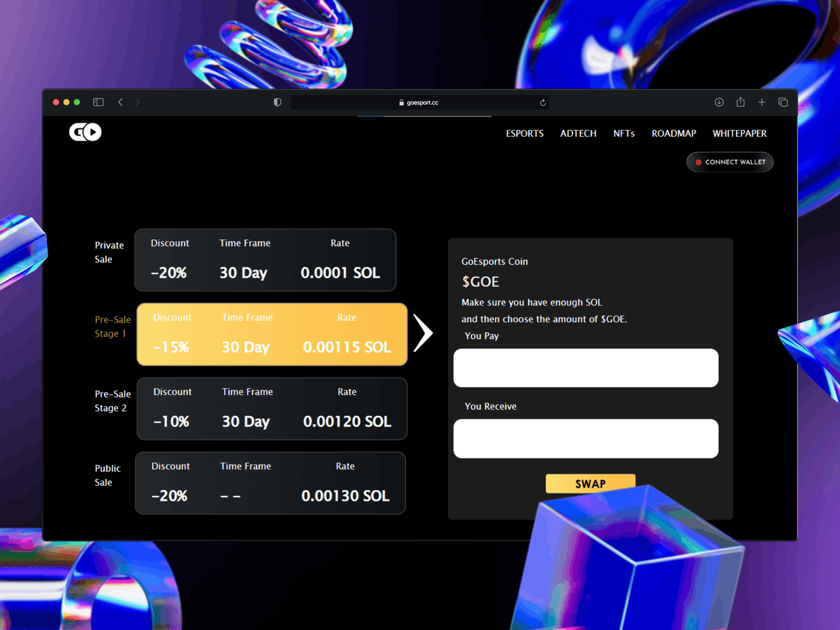
Task: Click the Pre-Sale Stage 1 30 Day value
Action: [x=246, y=347]
